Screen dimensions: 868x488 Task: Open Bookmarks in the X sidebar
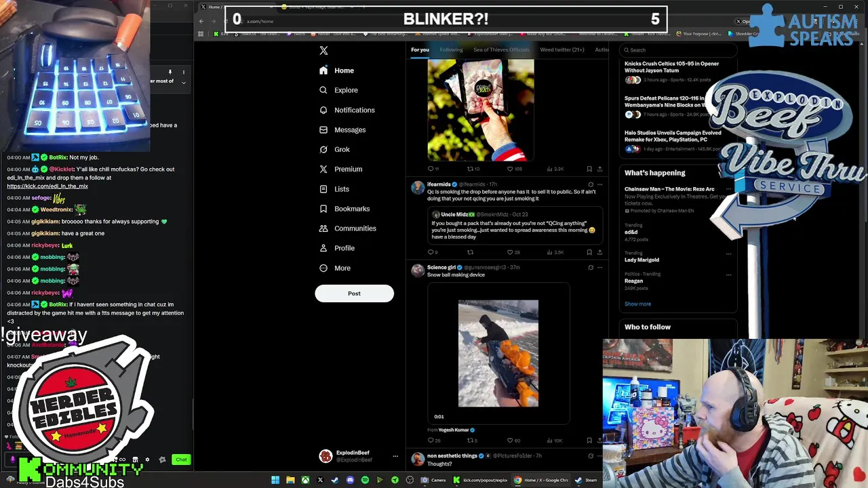(x=345, y=209)
